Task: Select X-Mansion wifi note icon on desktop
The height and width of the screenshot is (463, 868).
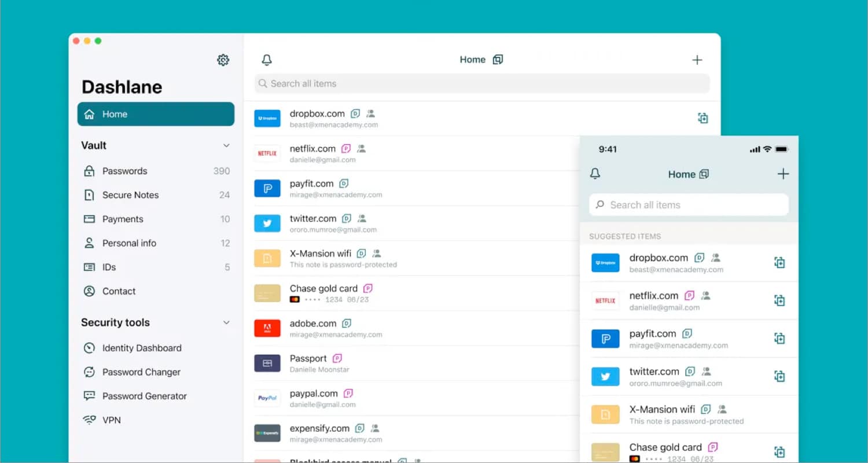Action: pyautogui.click(x=267, y=258)
